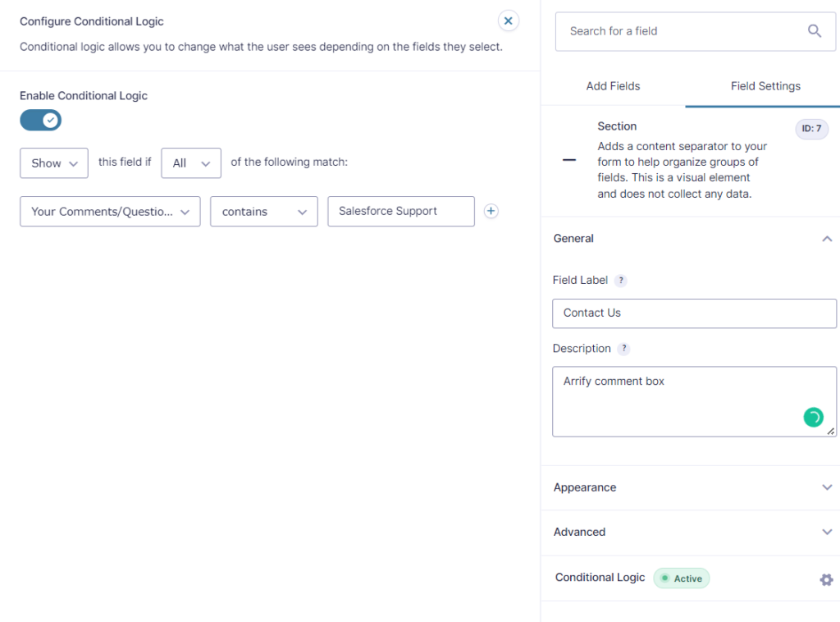Image resolution: width=840 pixels, height=622 pixels.
Task: Open the Your Comments/Questions field dropdown
Action: 110,212
